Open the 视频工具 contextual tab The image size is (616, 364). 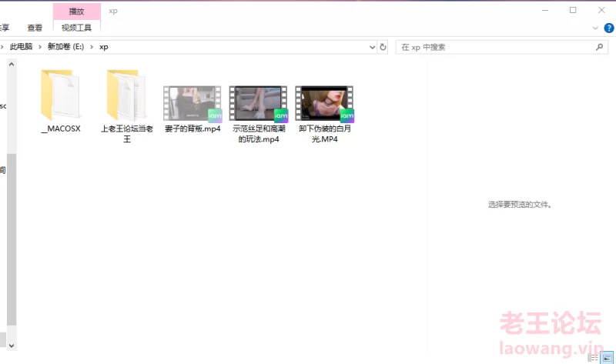76,28
